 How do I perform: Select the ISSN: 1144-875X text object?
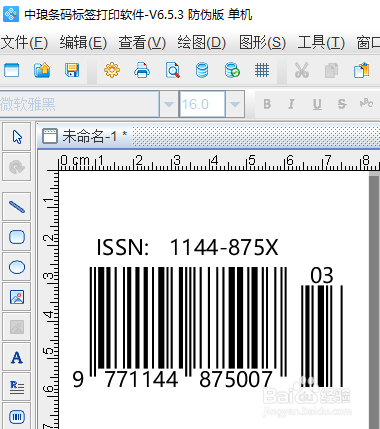point(187,247)
